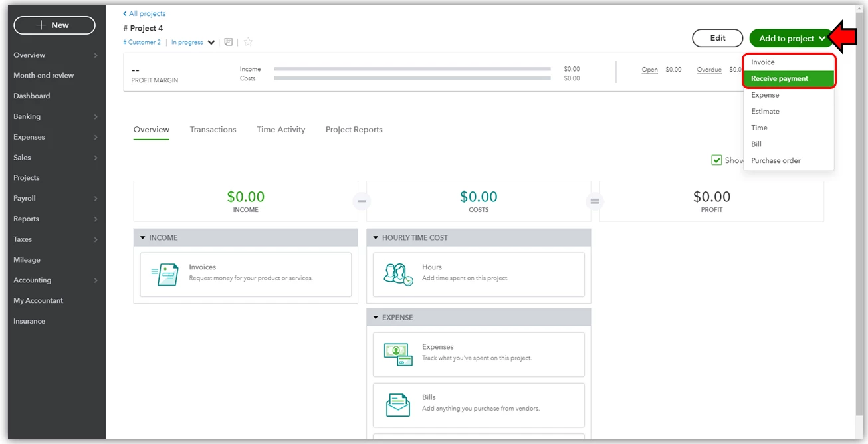Select Invoice from the dropdown menu
The image size is (868, 444).
point(788,62)
